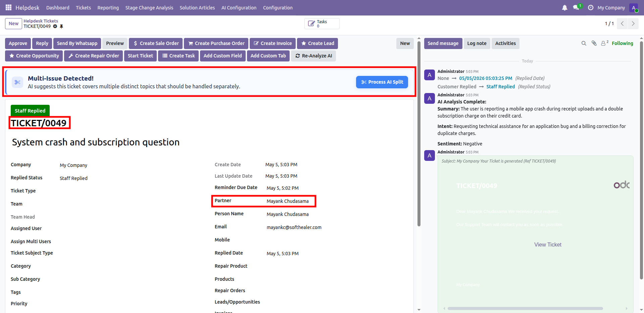Viewport: 644px width, 313px height.
Task: Click the Email field mayankc@softhealer.com
Action: coord(294,227)
